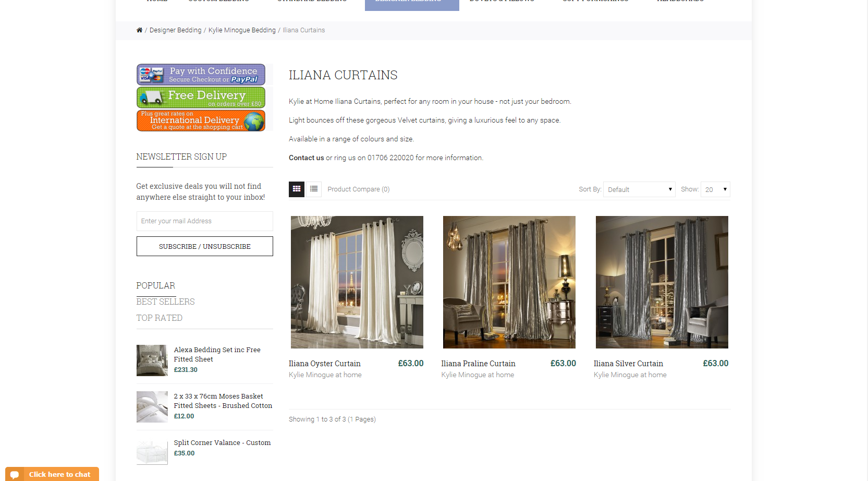Click International Delivery banner
This screenshot has width=868, height=481.
pos(201,121)
